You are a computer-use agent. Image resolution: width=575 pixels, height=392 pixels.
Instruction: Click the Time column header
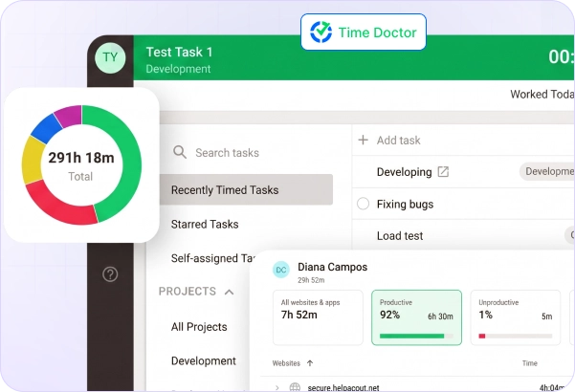(x=530, y=363)
